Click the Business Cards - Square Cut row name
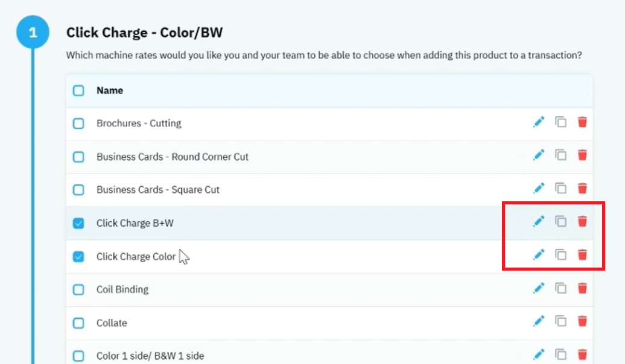Screen dimensions: 625x364 [158, 190]
